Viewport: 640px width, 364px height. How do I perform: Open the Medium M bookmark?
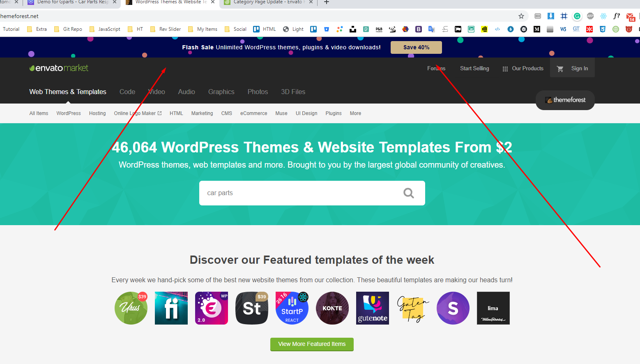[537, 29]
